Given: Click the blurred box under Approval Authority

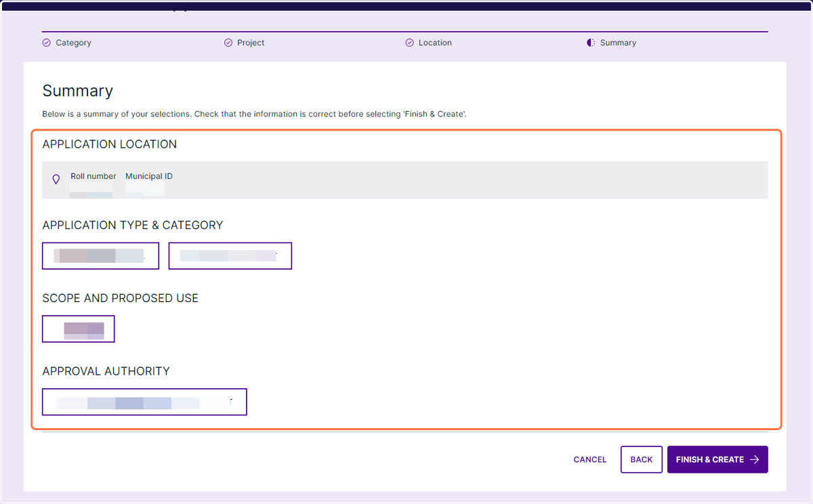Looking at the screenshot, I should point(144,402).
